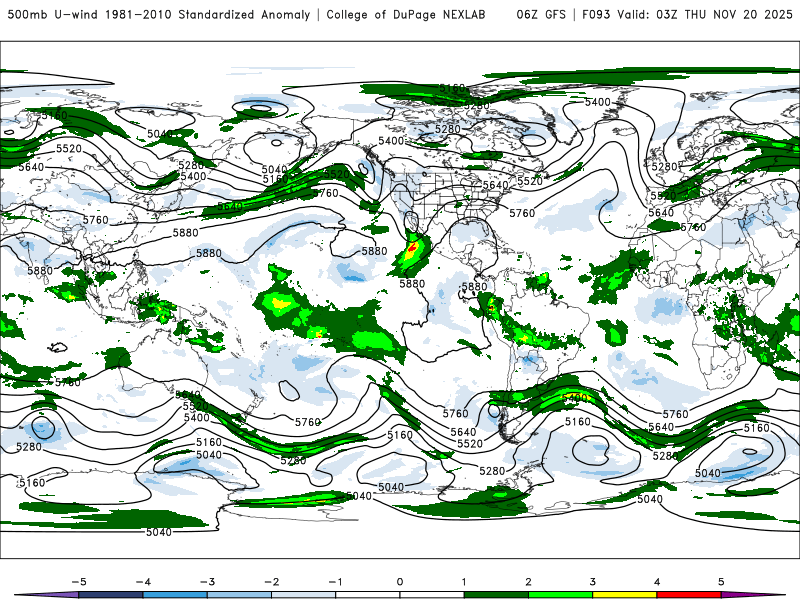Click the '-3' colorbar tick label

pos(207,582)
